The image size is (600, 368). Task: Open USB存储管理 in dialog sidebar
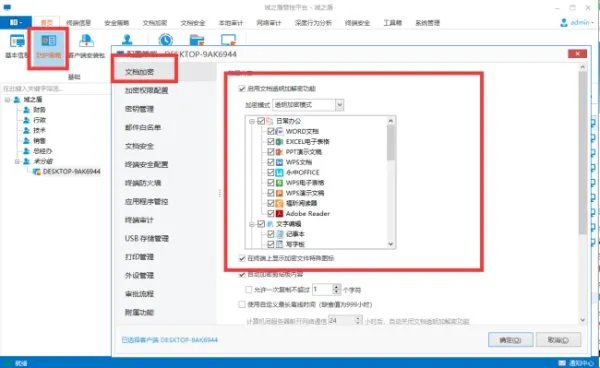(147, 239)
